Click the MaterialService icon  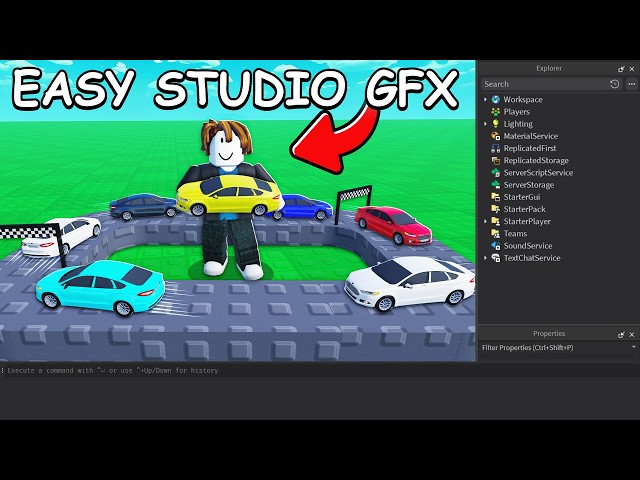pos(496,136)
